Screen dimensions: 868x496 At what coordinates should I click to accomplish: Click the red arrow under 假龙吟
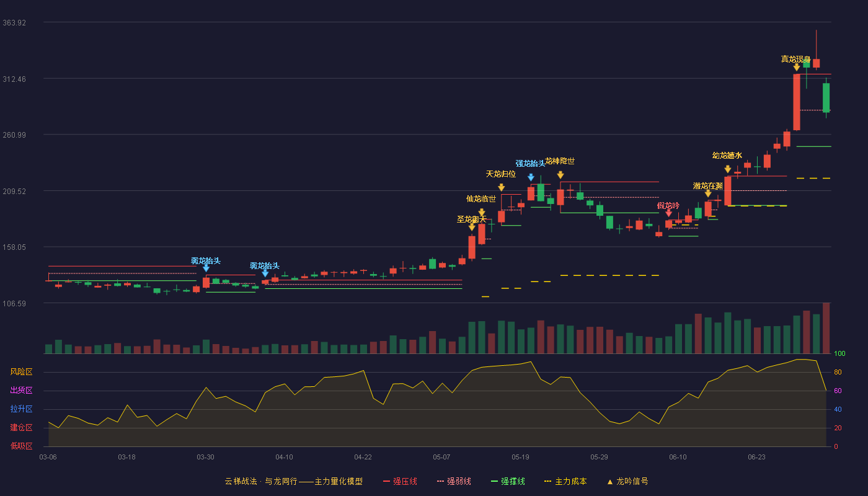point(668,213)
